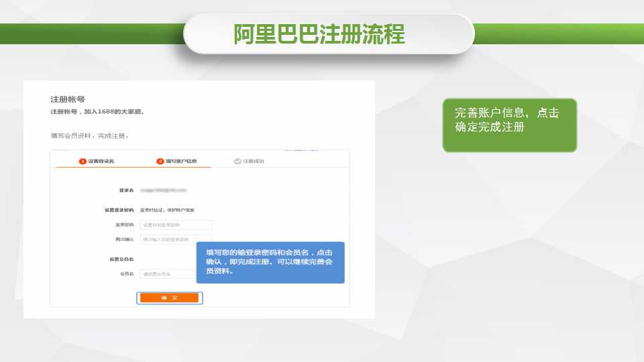Image resolution: width=644 pixels, height=362 pixels.
Task: Click the 设置登录密码 section label
Action: point(119,210)
